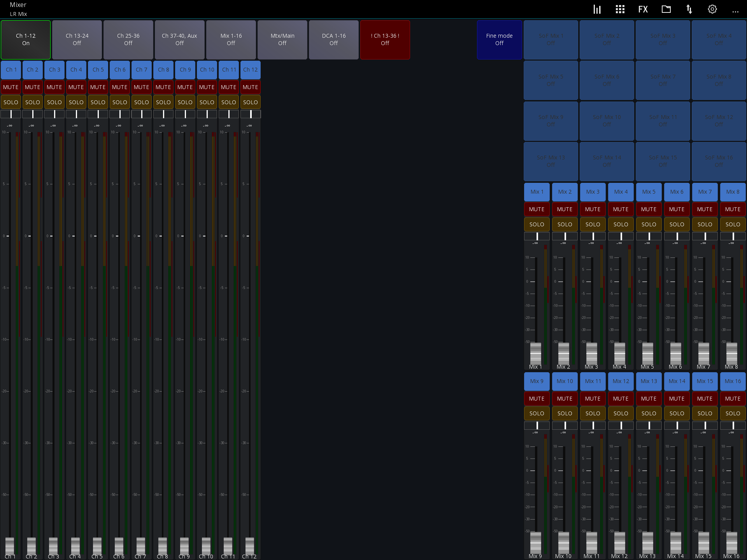Solo channel Ch 8

pos(163,102)
